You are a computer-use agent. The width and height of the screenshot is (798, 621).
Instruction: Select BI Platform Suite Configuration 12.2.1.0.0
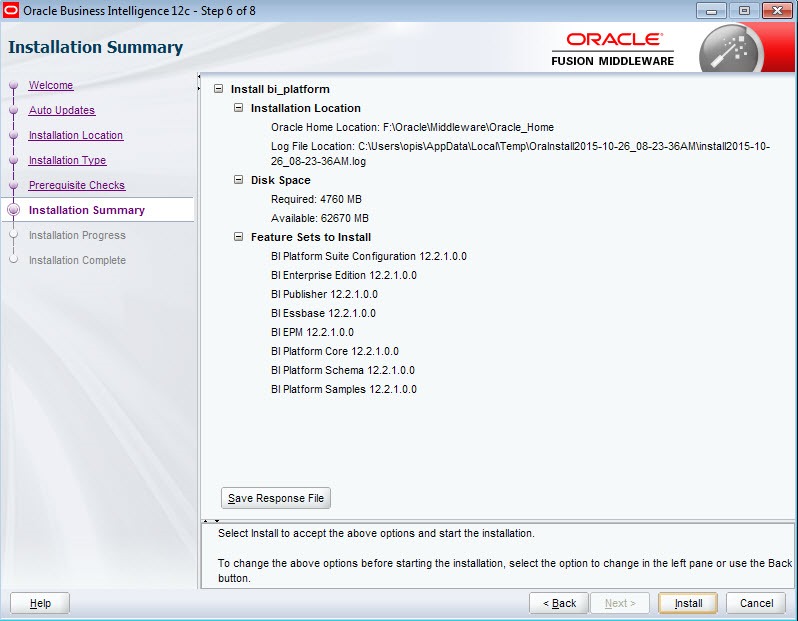click(x=368, y=256)
